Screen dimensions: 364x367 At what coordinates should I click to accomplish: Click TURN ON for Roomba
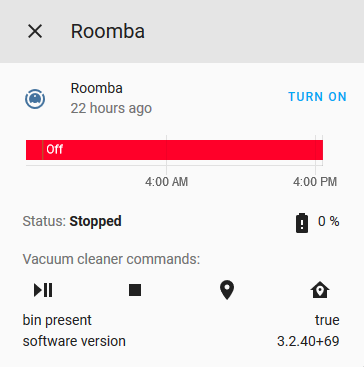coord(317,97)
